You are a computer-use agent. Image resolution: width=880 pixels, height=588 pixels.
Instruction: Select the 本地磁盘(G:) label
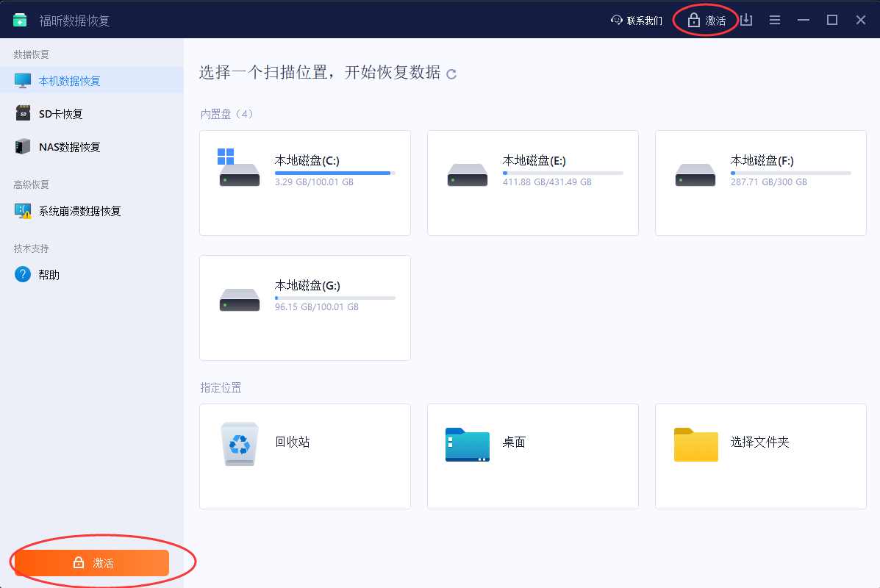point(307,286)
